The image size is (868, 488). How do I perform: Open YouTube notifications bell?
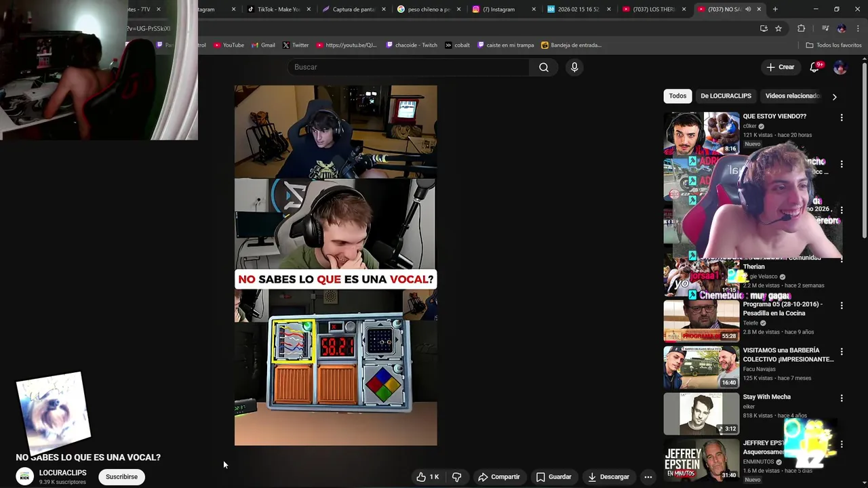[814, 67]
